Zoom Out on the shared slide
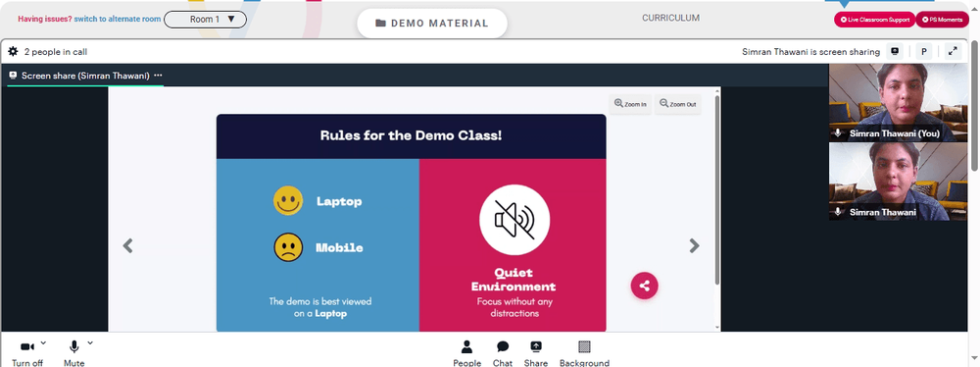The height and width of the screenshot is (367, 980). tap(677, 104)
